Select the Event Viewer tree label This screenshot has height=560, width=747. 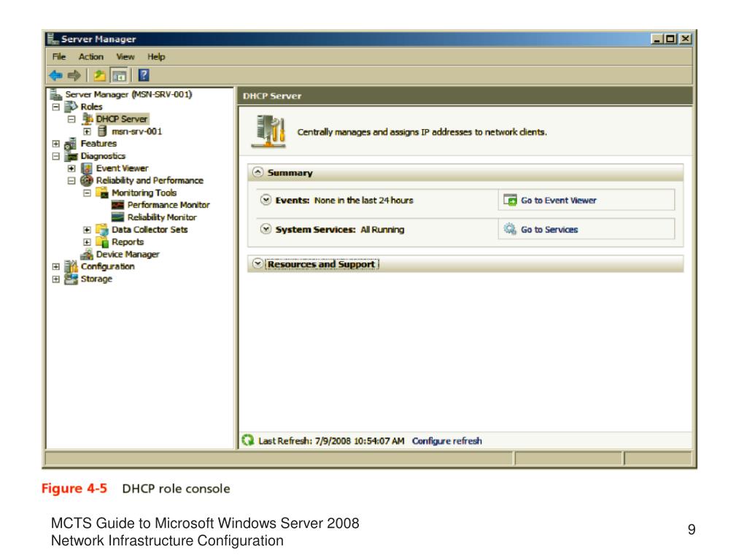(x=122, y=168)
